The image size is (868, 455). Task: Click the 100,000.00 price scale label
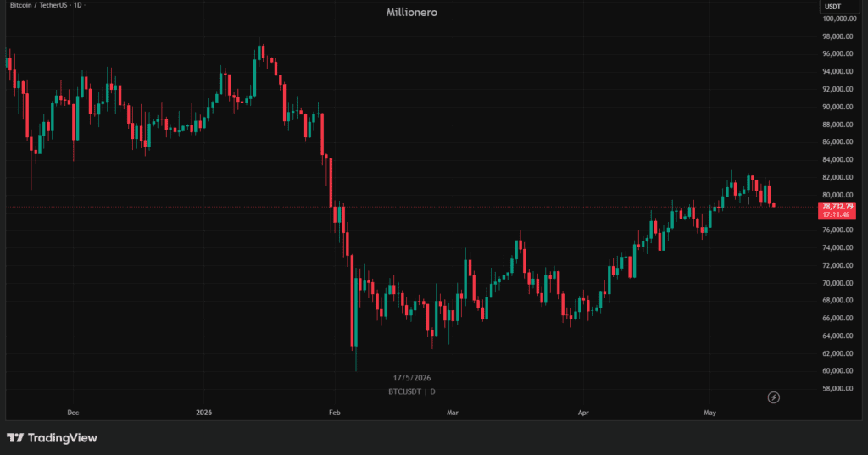(839, 19)
